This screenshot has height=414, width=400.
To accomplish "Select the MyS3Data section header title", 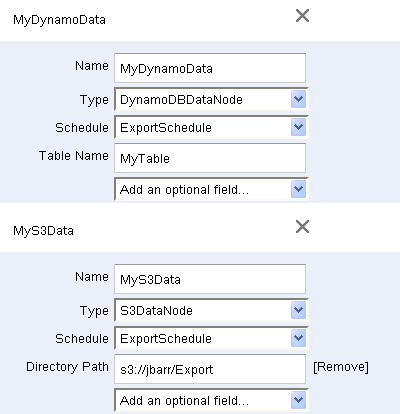I will (x=43, y=231).
